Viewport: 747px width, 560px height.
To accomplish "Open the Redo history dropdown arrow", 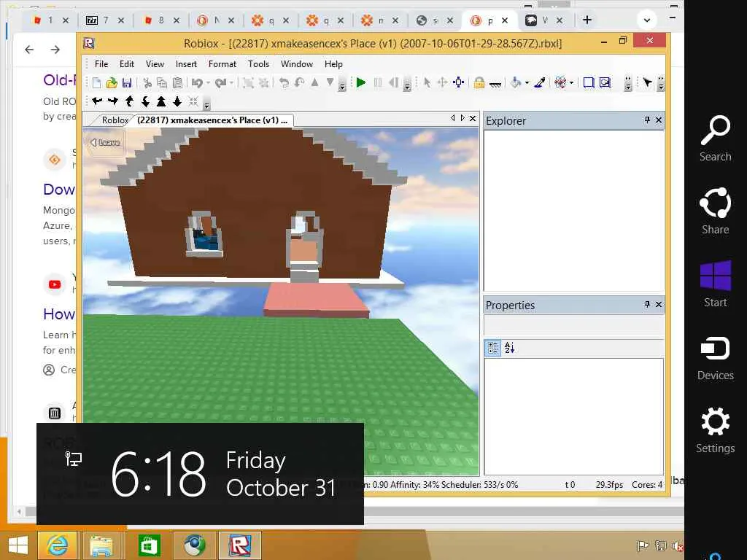I will (x=231, y=83).
